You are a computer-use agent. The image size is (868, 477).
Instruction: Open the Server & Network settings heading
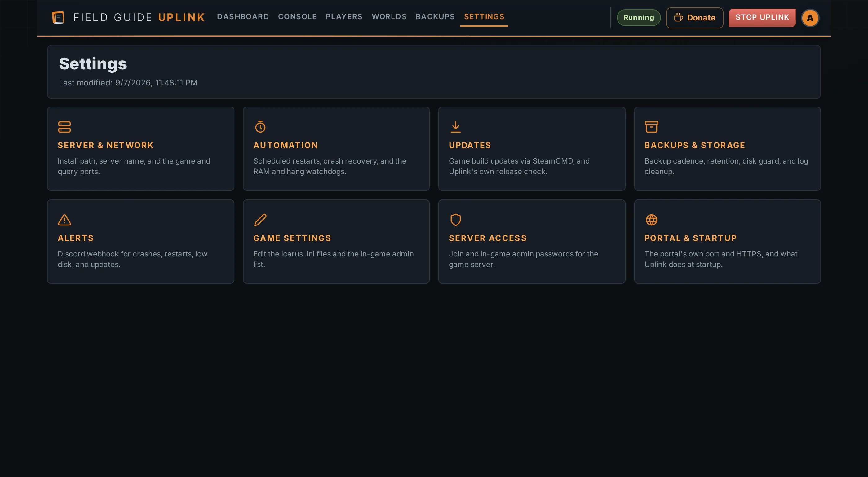pos(105,145)
